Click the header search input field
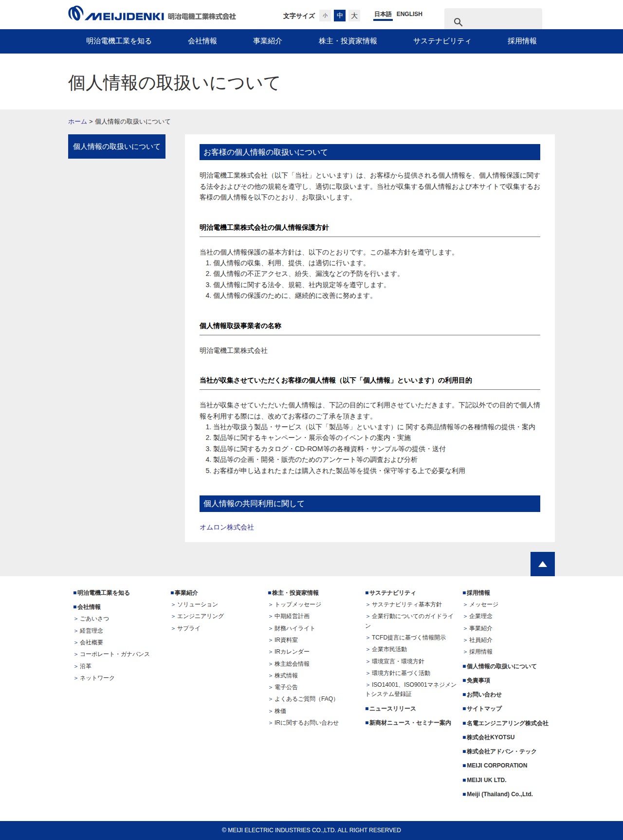Viewport: 623px width, 840px height. pos(493,18)
